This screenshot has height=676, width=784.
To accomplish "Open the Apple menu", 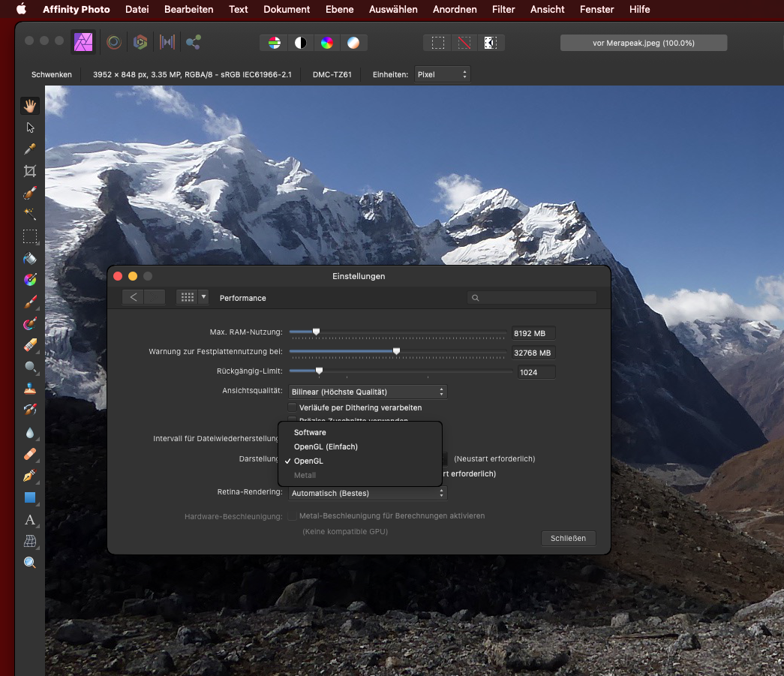I will 21,9.
